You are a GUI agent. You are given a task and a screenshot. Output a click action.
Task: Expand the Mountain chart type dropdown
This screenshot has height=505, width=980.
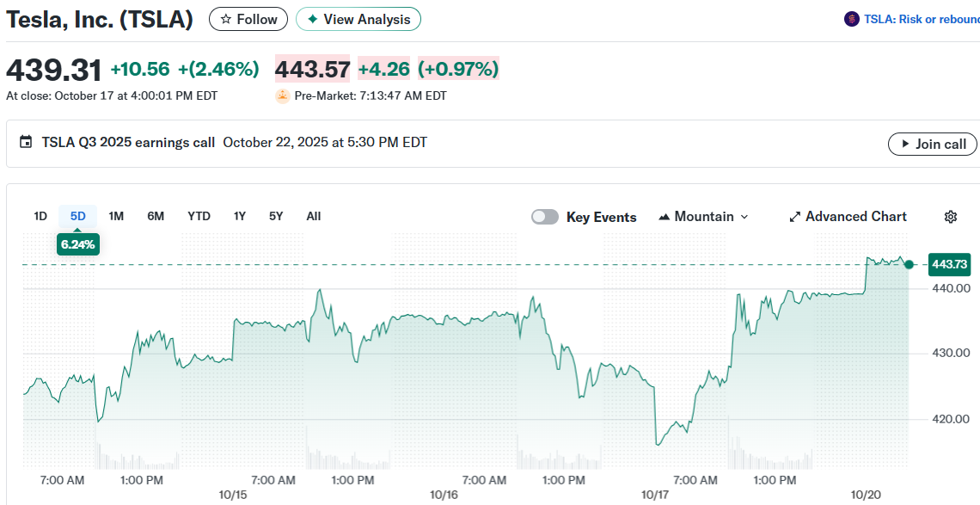[x=703, y=217]
